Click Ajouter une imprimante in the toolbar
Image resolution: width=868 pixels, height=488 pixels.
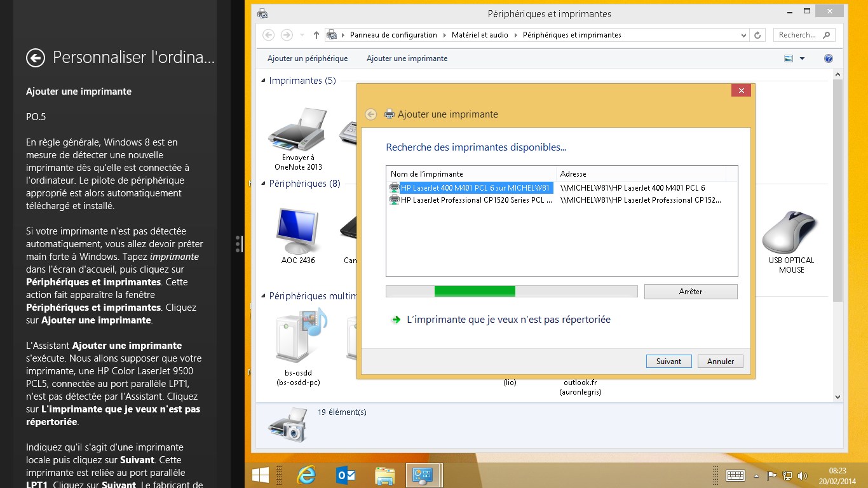(x=407, y=58)
